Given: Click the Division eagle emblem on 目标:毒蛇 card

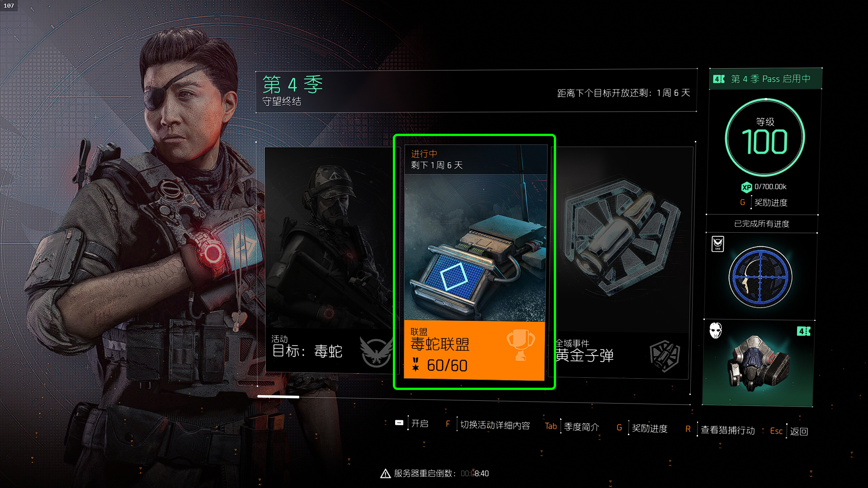Looking at the screenshot, I should tap(375, 352).
